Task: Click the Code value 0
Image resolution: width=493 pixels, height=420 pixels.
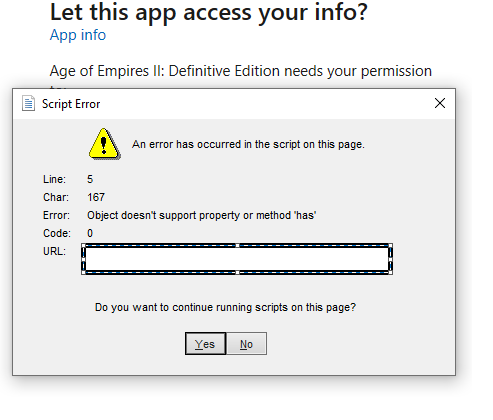Action: (90, 233)
